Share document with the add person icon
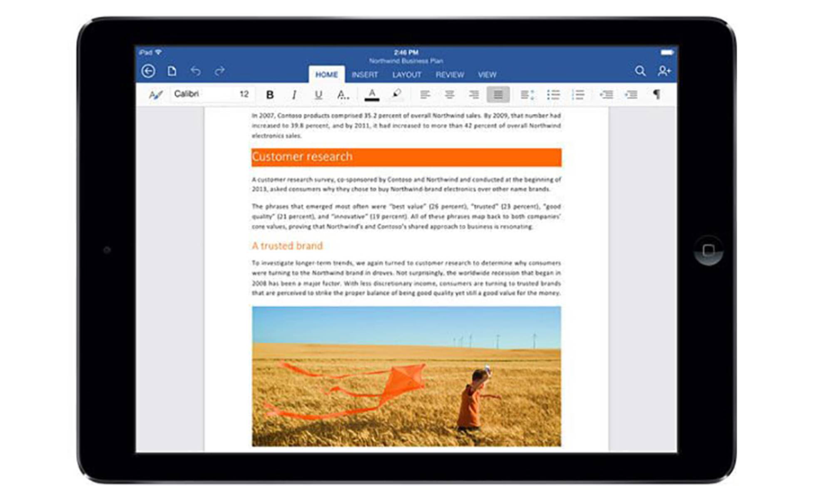 [x=664, y=71]
